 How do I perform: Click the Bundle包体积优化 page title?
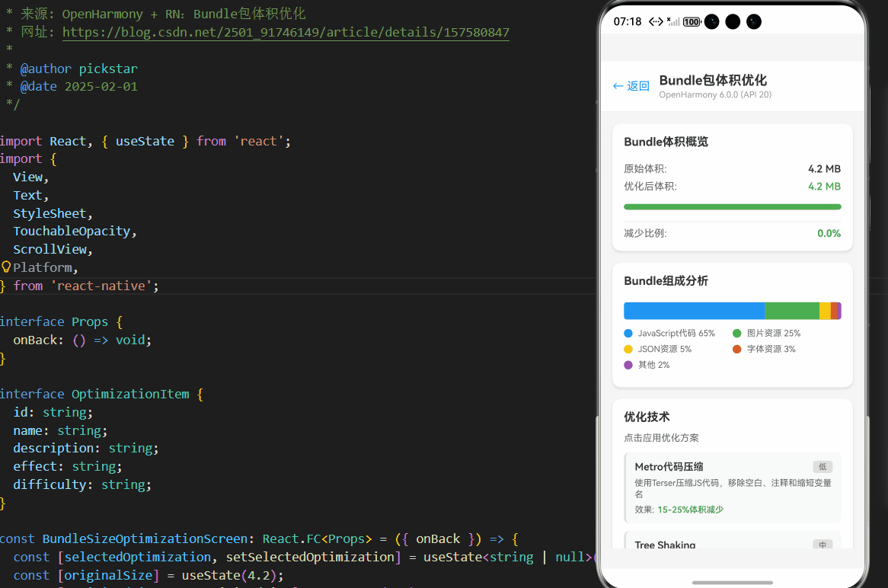click(x=713, y=81)
